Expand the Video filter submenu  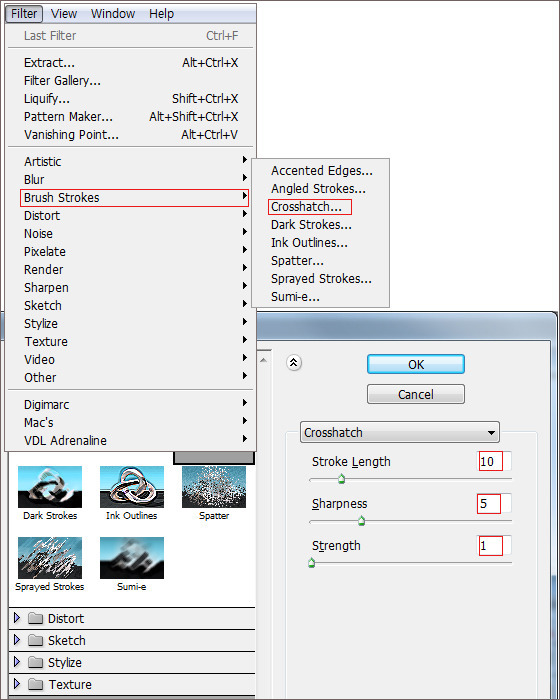[130, 359]
